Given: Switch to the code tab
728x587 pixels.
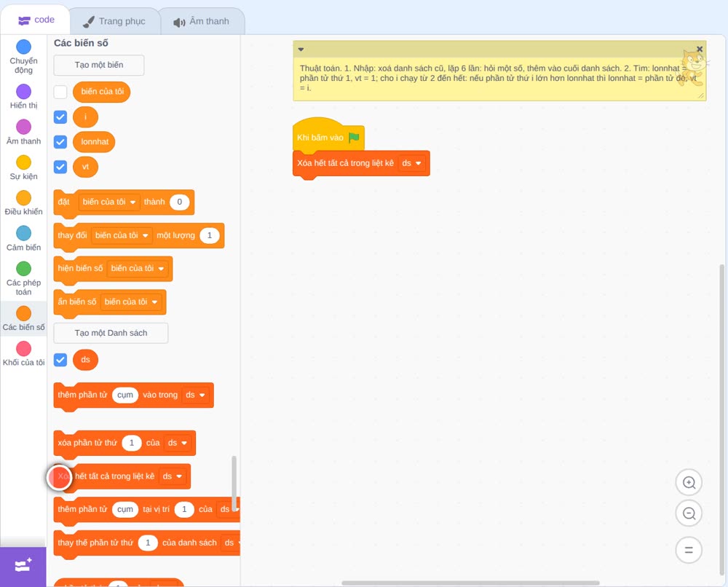Looking at the screenshot, I should click(x=36, y=20).
